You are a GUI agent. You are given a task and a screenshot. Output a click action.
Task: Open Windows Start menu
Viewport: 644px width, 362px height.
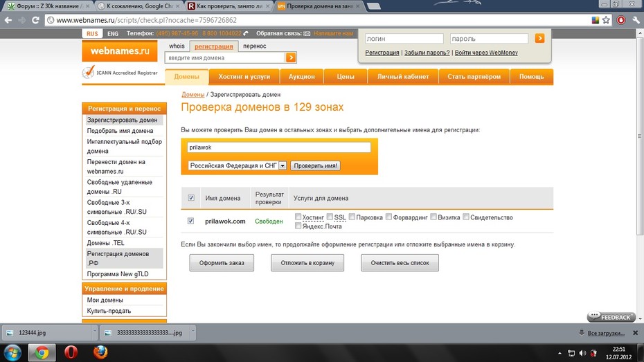pos(12,352)
